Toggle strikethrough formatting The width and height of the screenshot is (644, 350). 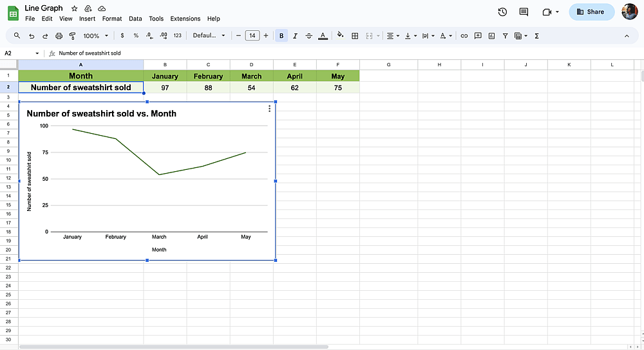pyautogui.click(x=309, y=36)
